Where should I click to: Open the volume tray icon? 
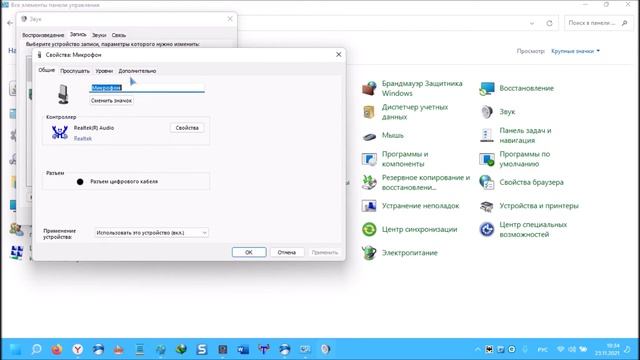pos(572,349)
